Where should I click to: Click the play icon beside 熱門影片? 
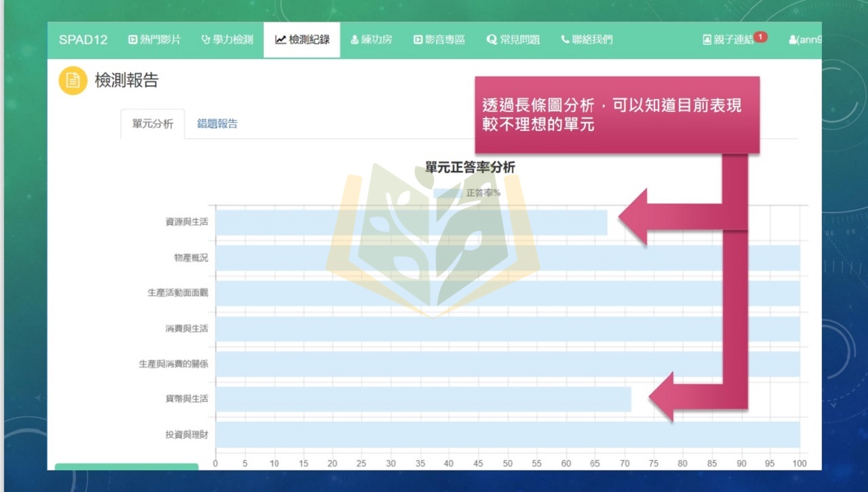(x=133, y=40)
